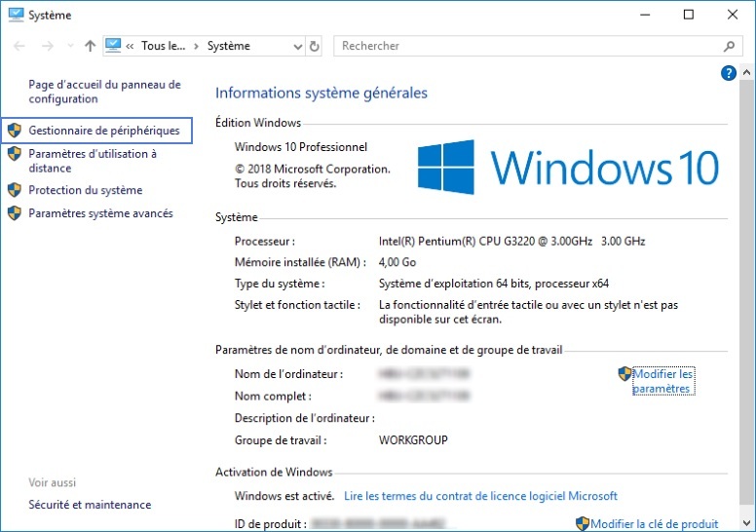Click vertical scrollbar down arrow
This screenshot has width=756, height=532.
747,523
